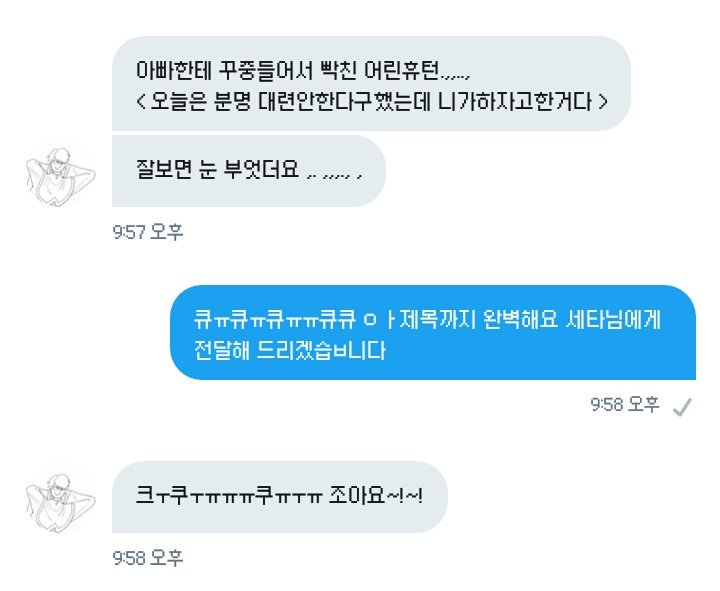Click trailing dots after "부엇더요"

[x=335, y=175]
